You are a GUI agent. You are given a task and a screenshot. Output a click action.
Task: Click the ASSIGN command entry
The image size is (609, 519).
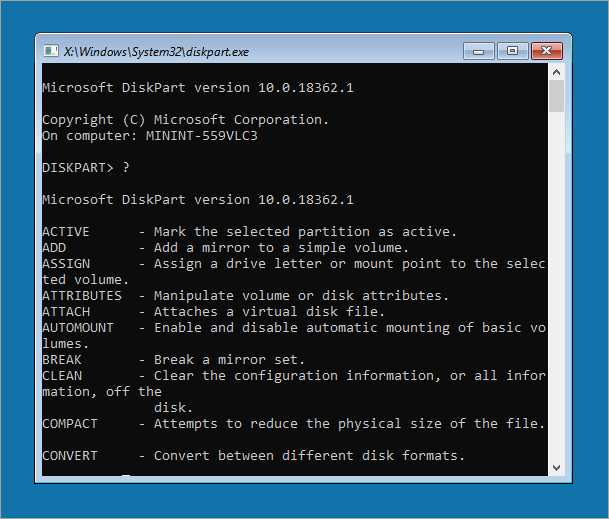(66, 264)
